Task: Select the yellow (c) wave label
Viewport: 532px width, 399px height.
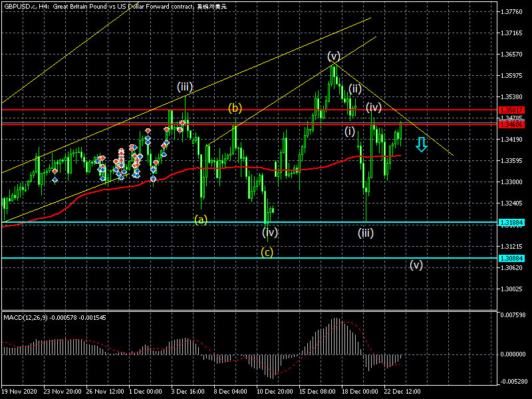Action: click(267, 251)
